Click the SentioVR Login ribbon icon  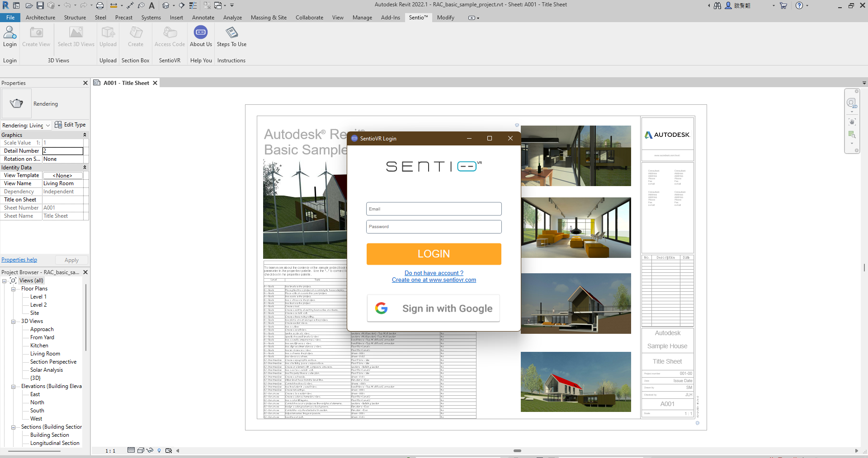9,33
